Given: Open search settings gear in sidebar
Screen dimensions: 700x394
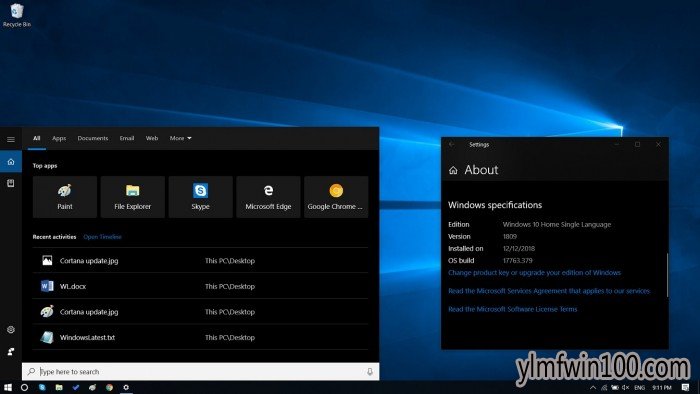Looking at the screenshot, I should click(x=11, y=330).
